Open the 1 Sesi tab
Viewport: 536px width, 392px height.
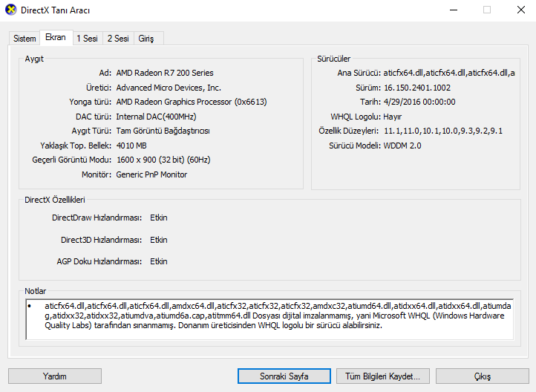tap(87, 39)
